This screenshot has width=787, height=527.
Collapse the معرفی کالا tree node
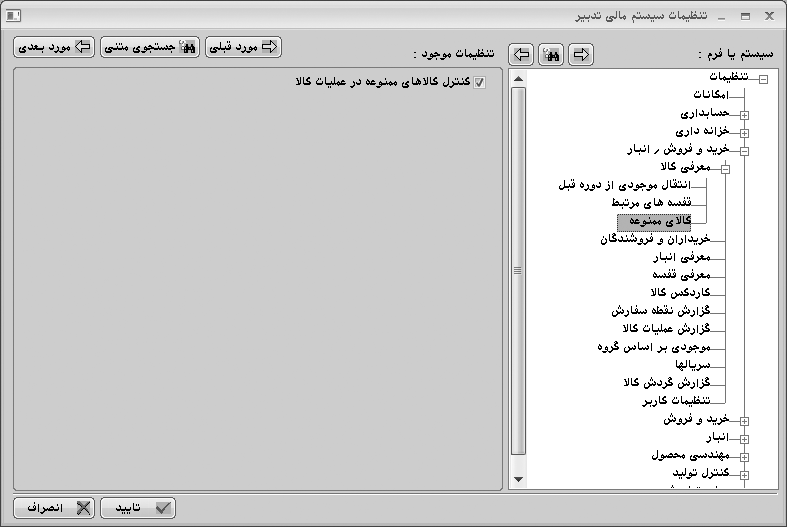point(725,168)
